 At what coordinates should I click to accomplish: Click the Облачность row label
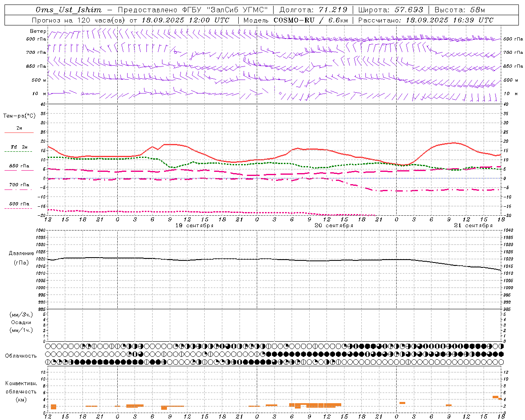coord(21,356)
